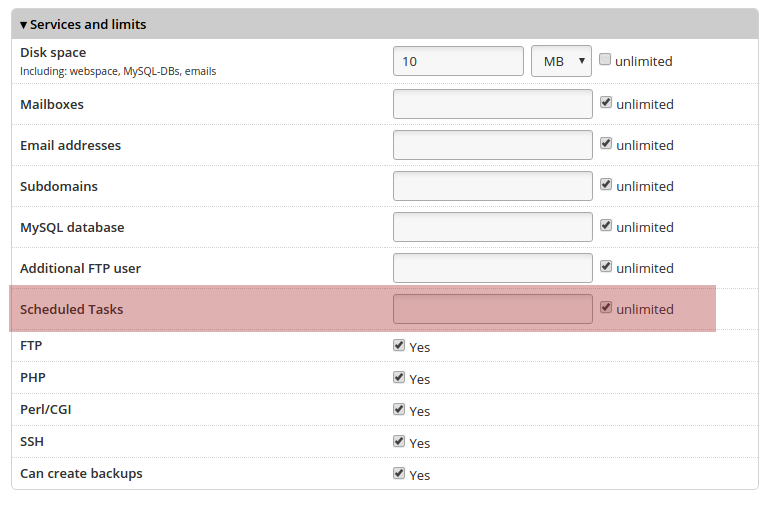
Task: Turn off the SSH Yes checkbox
Action: (399, 441)
